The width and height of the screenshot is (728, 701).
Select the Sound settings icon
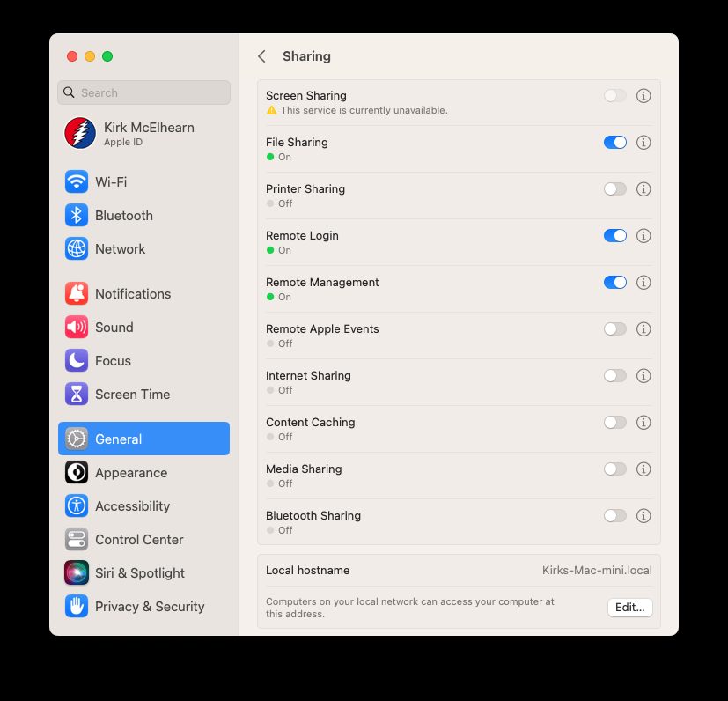(x=76, y=327)
